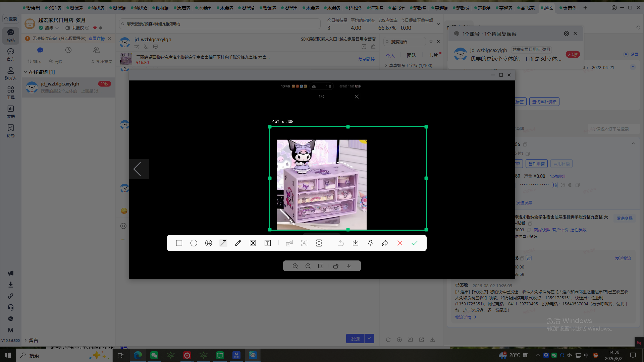
Task: Select the 个人 quick phrases tab
Action: pos(390,56)
